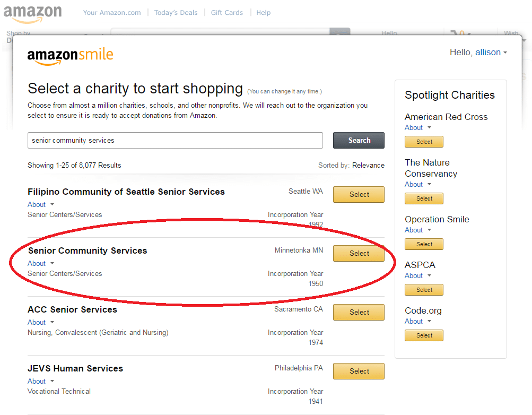
Task: Expand About under Senior Community Services
Action: point(41,264)
